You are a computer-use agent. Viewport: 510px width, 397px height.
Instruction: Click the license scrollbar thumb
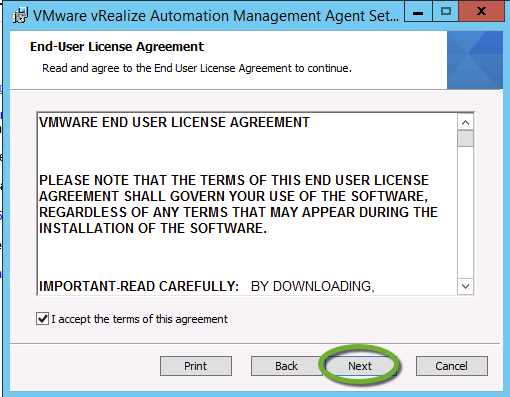[466, 138]
